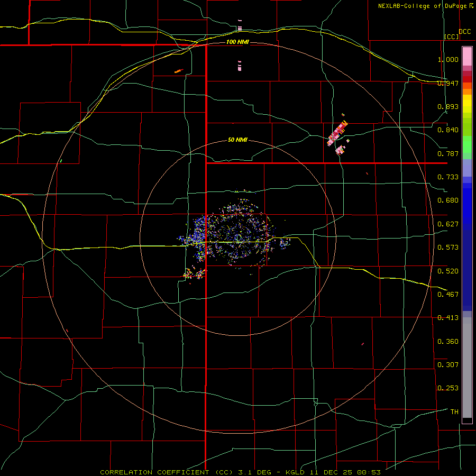The width and height of the screenshot is (476, 476).
Task: Pick the pink swatch at the legend top
Action: pyautogui.click(x=467, y=56)
